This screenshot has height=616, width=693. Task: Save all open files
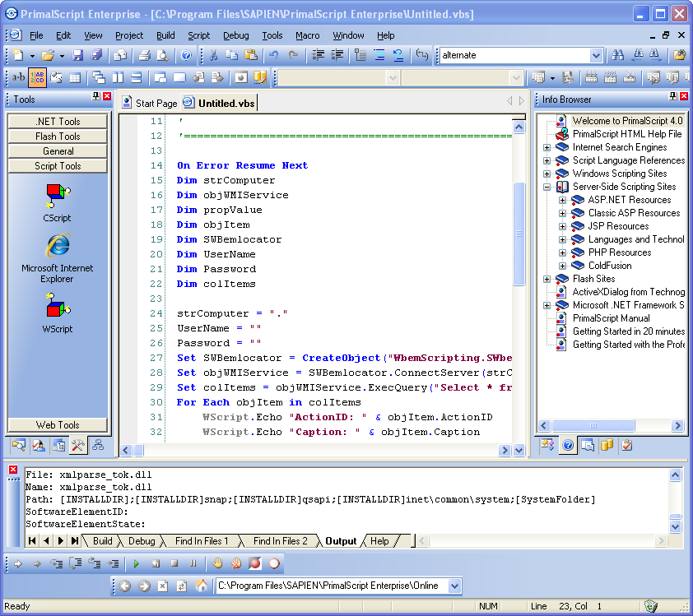click(x=96, y=55)
